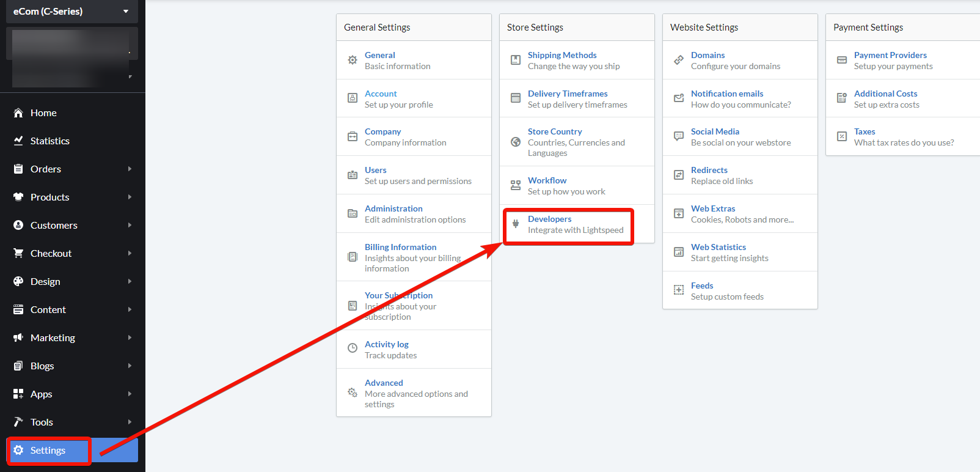The height and width of the screenshot is (472, 980).
Task: Click the Payment Providers card icon
Action: click(x=842, y=60)
